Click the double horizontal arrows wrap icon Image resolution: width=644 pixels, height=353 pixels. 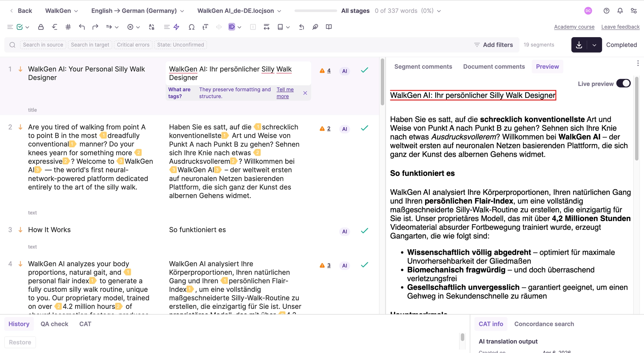click(x=267, y=27)
